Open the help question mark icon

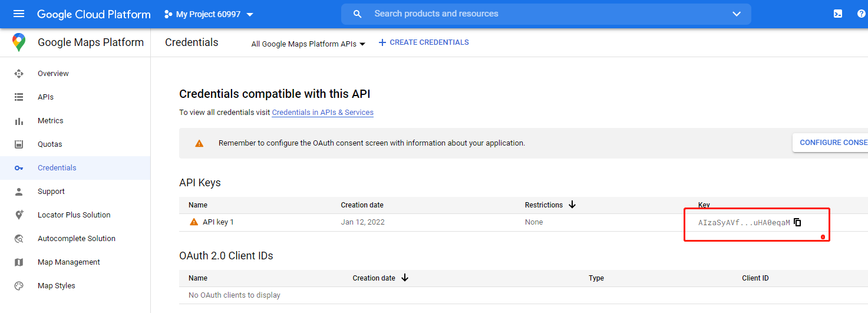(862, 14)
